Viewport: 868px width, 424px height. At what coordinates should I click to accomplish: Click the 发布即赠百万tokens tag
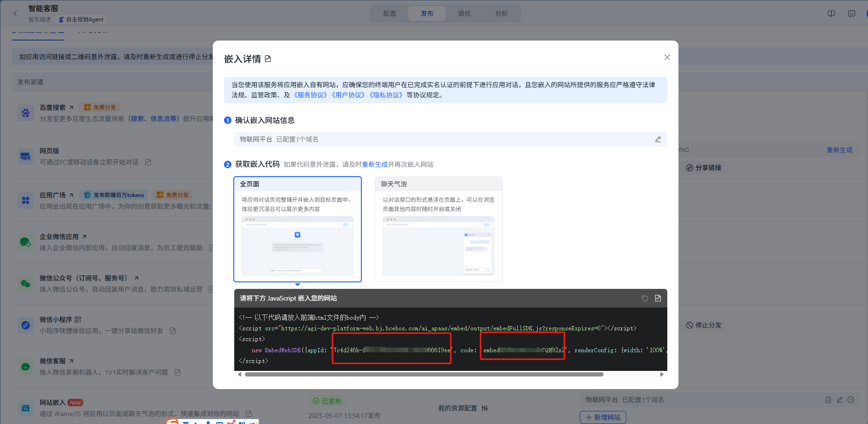(114, 195)
